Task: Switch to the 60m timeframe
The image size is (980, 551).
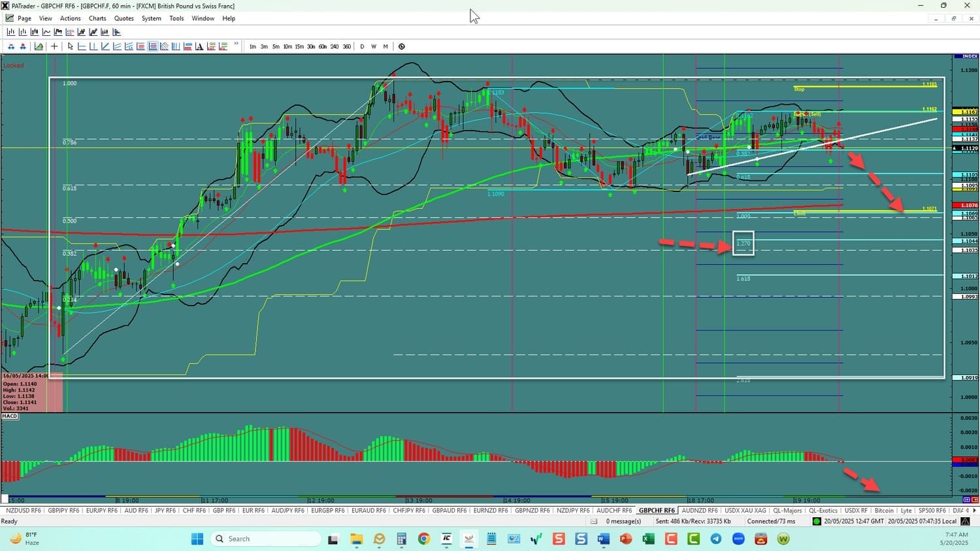Action: (323, 46)
